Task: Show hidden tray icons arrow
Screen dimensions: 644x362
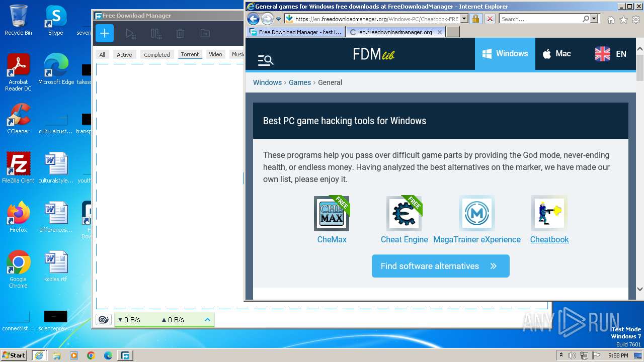Action: click(561, 355)
